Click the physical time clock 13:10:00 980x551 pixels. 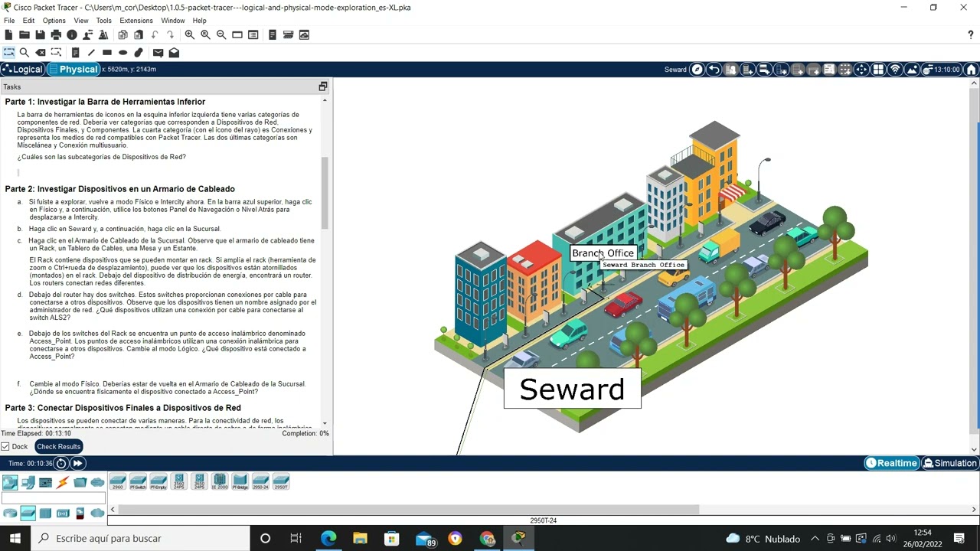(941, 70)
